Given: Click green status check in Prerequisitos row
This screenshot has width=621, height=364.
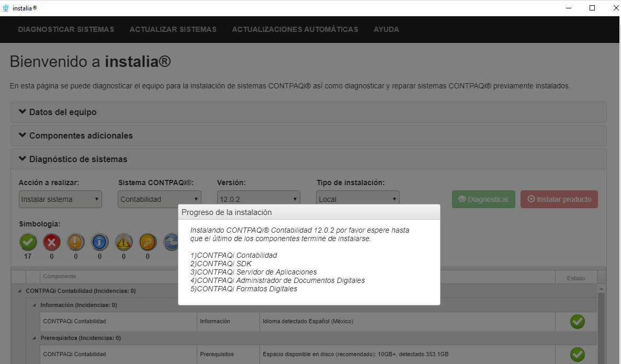Looking at the screenshot, I should (x=577, y=355).
